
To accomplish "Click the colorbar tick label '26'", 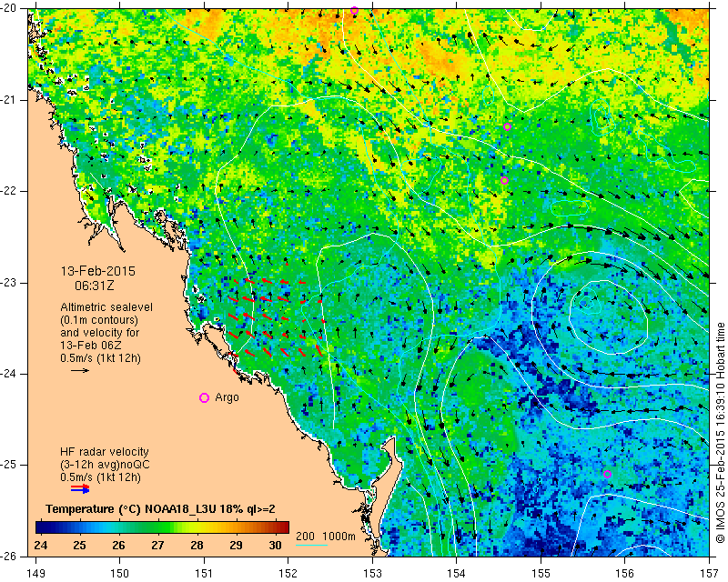I will coord(118,545).
